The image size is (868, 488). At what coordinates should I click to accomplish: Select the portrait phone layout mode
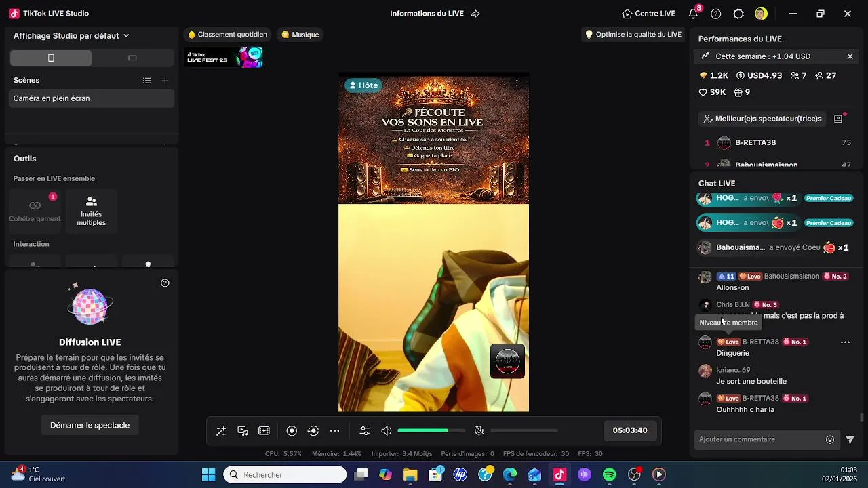pyautogui.click(x=51, y=58)
